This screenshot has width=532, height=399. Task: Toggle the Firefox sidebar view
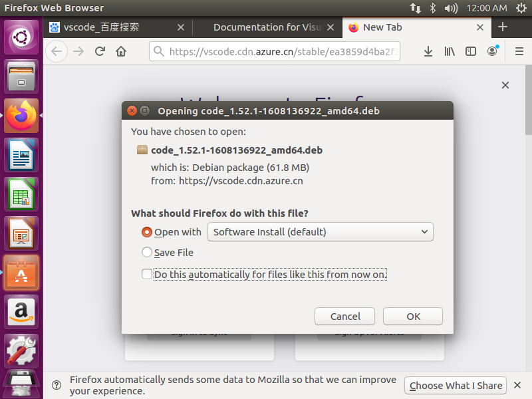[x=471, y=52]
